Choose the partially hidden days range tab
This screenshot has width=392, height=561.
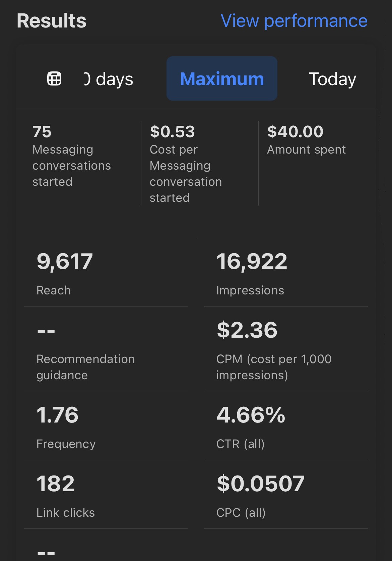[109, 79]
